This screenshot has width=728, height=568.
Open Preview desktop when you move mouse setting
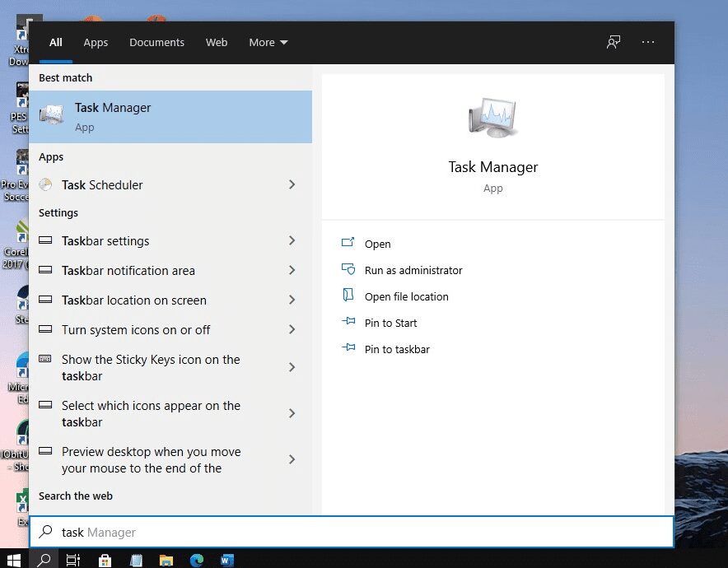click(x=170, y=459)
